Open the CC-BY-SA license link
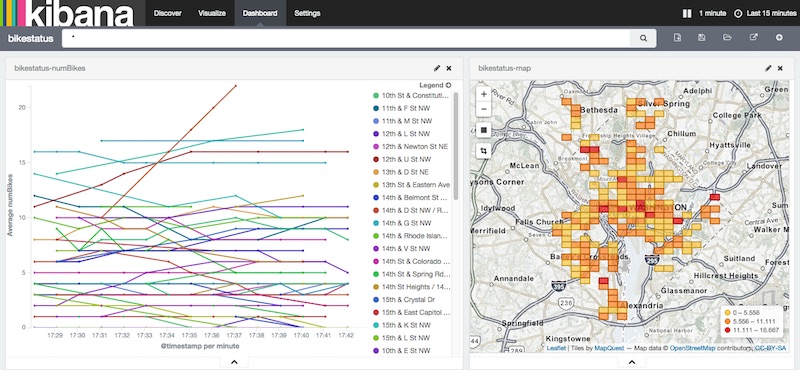Image resolution: width=800 pixels, height=370 pixels. click(770, 348)
